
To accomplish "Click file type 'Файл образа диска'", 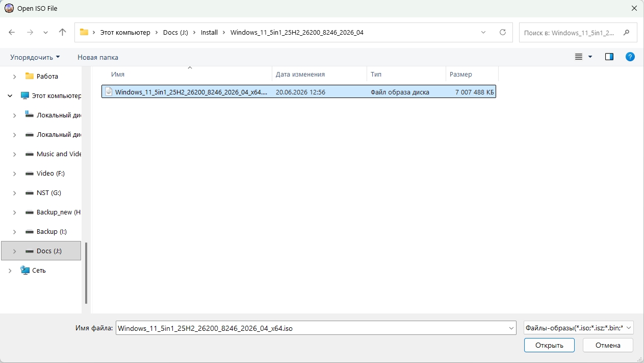I will 400,92.
